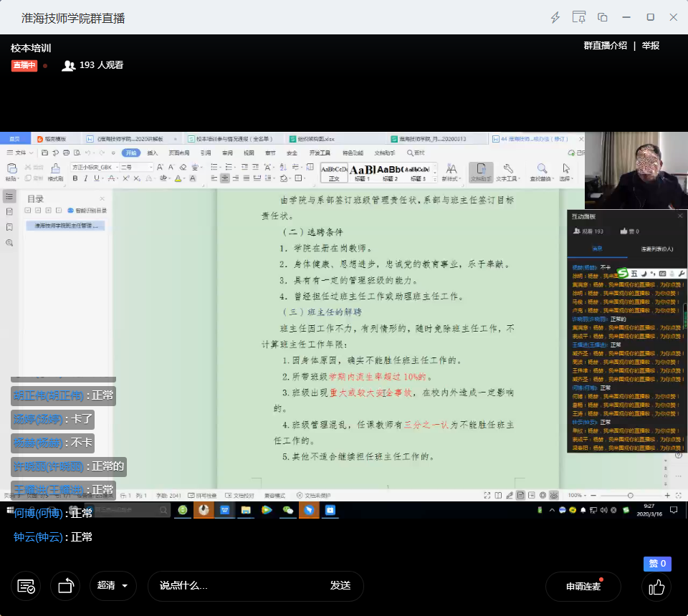688x616 pixels.
Task: Click the share/rotate icon next to 超清
Action: coord(66,586)
